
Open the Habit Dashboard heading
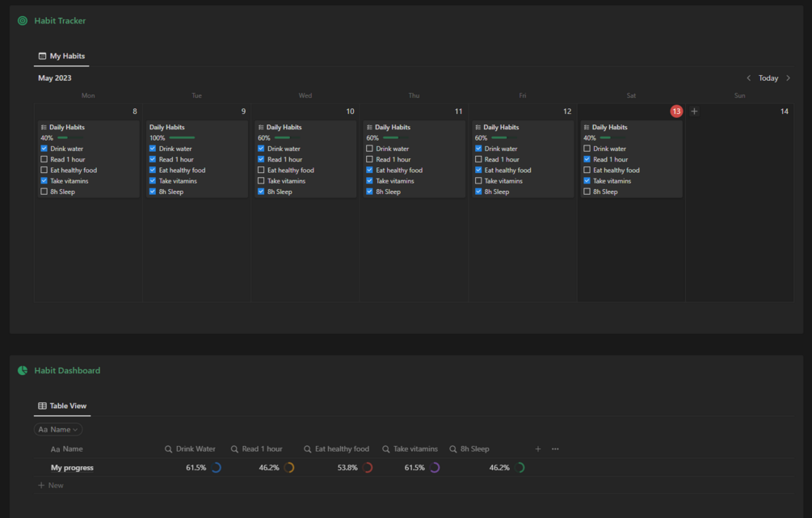coord(67,370)
